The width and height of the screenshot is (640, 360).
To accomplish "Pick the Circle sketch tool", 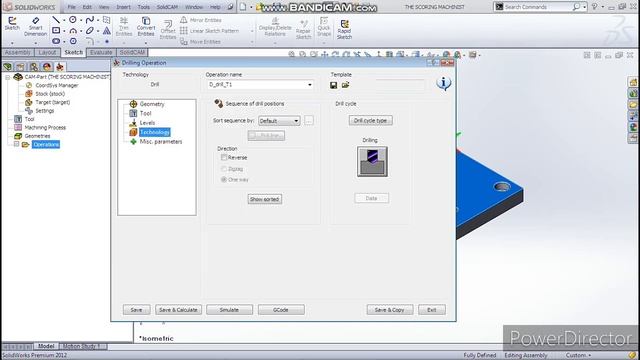I will [73, 20].
